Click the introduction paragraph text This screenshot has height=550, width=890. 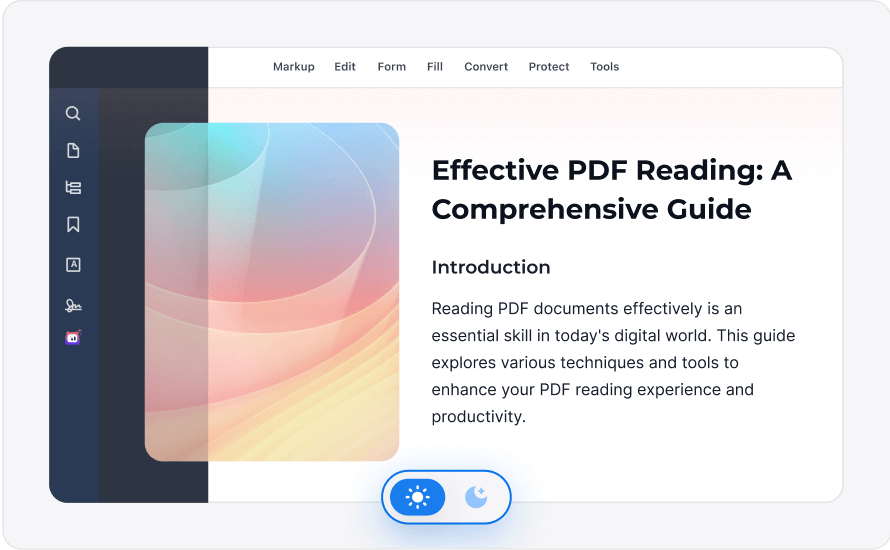[612, 362]
